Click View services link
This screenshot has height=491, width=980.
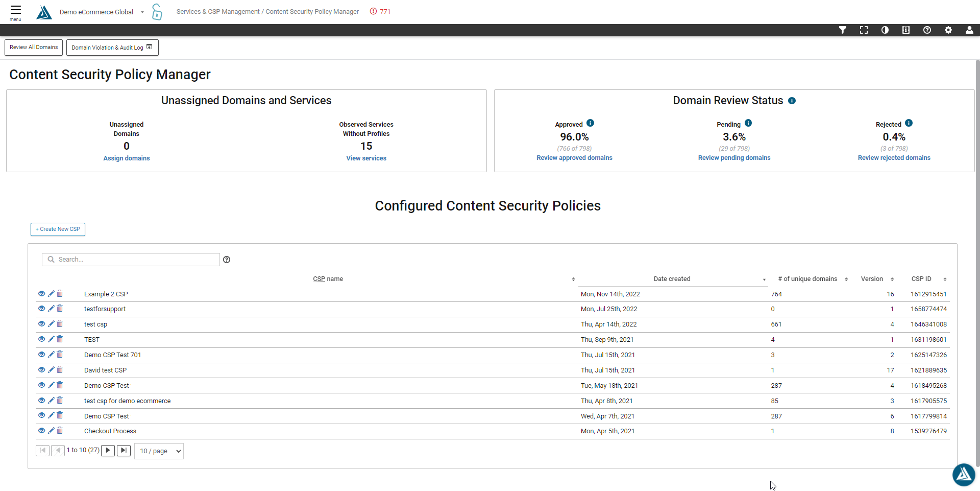pyautogui.click(x=366, y=158)
